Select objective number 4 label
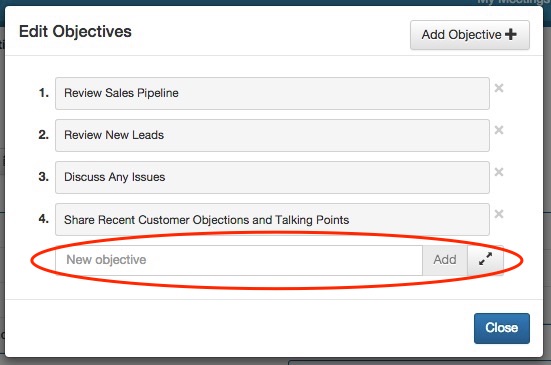The height and width of the screenshot is (365, 551). point(44,219)
